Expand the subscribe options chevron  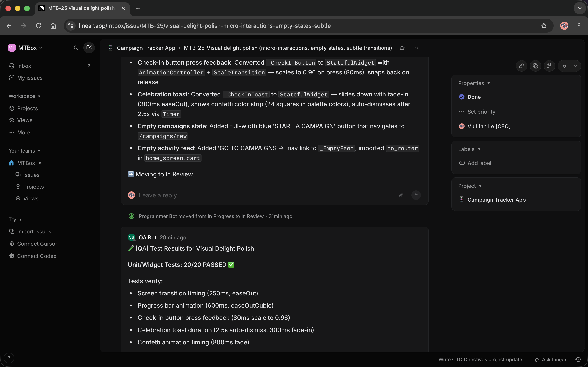pyautogui.click(x=575, y=66)
